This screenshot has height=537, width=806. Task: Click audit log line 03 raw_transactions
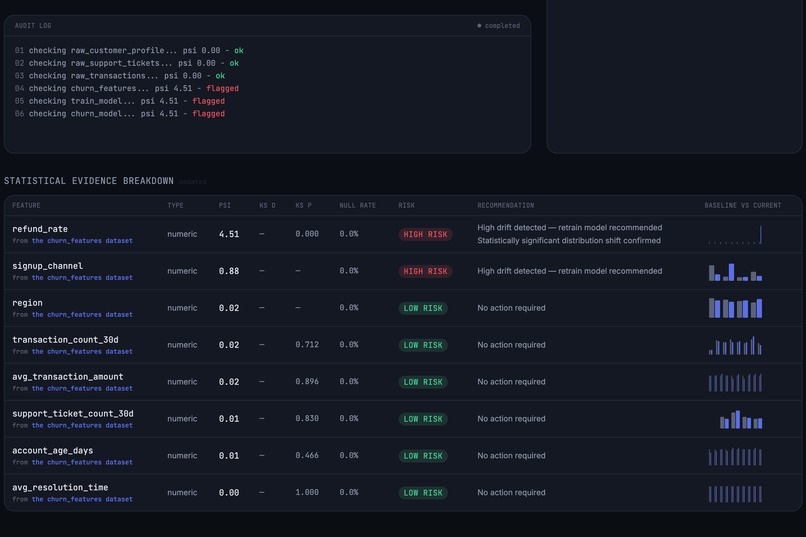click(120, 76)
